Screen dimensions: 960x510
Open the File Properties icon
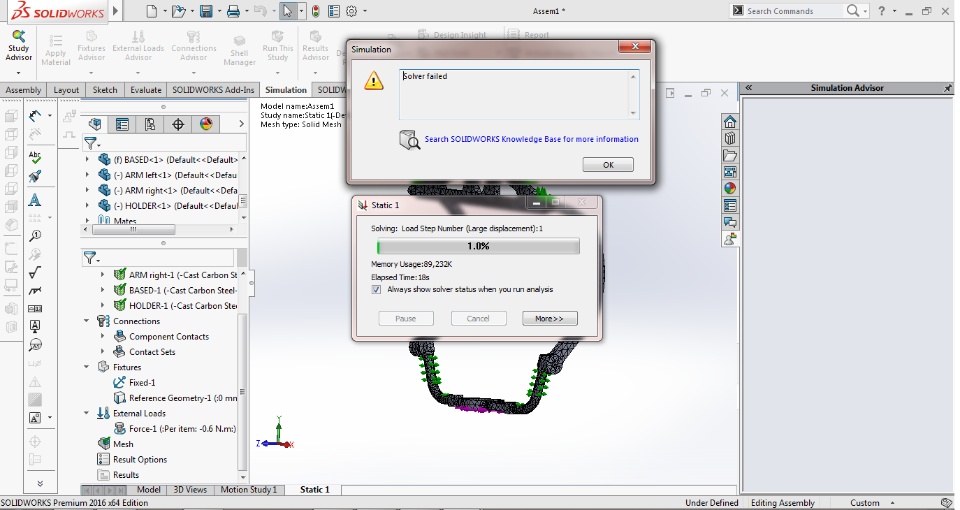tap(334, 10)
